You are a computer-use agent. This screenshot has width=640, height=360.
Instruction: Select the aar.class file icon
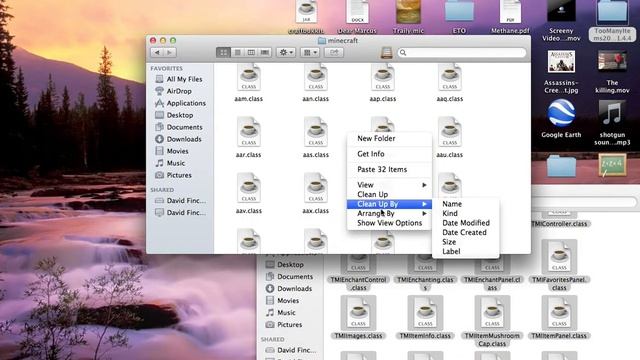(249, 132)
